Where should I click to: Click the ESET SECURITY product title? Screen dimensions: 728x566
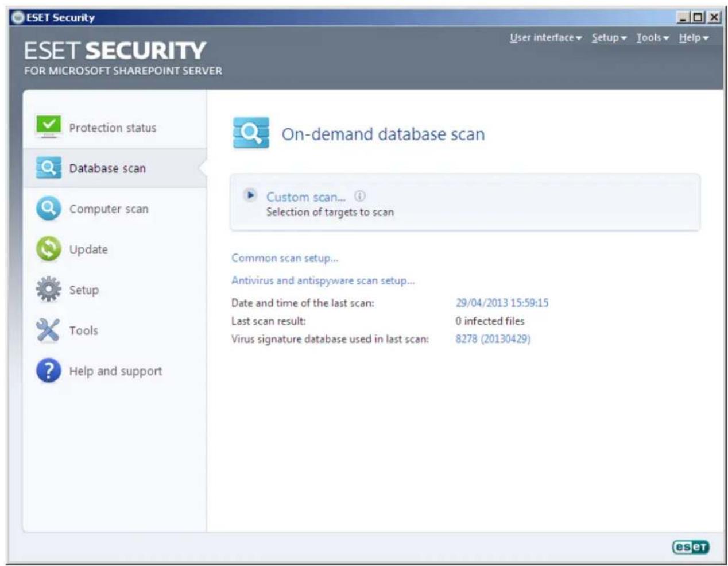pos(115,50)
